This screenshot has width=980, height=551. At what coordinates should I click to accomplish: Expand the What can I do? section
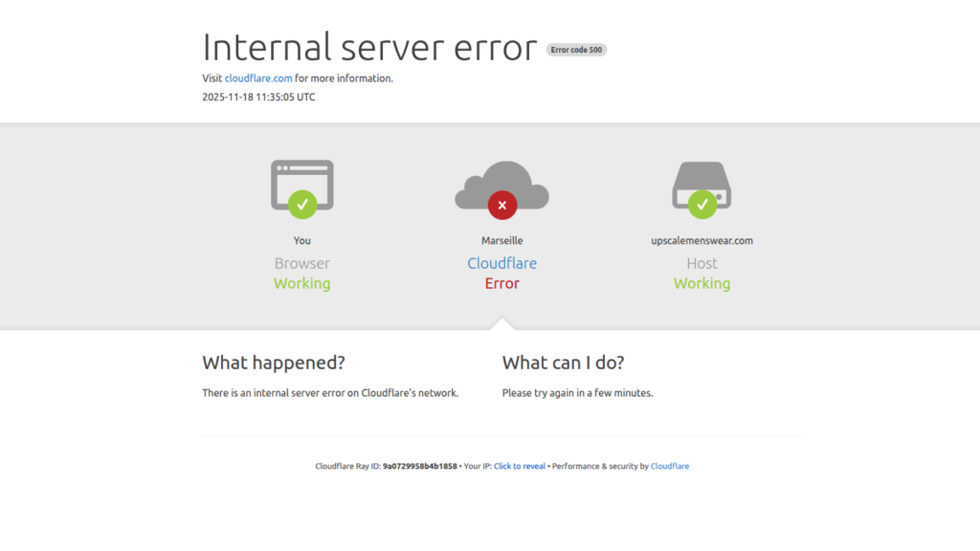tap(563, 363)
